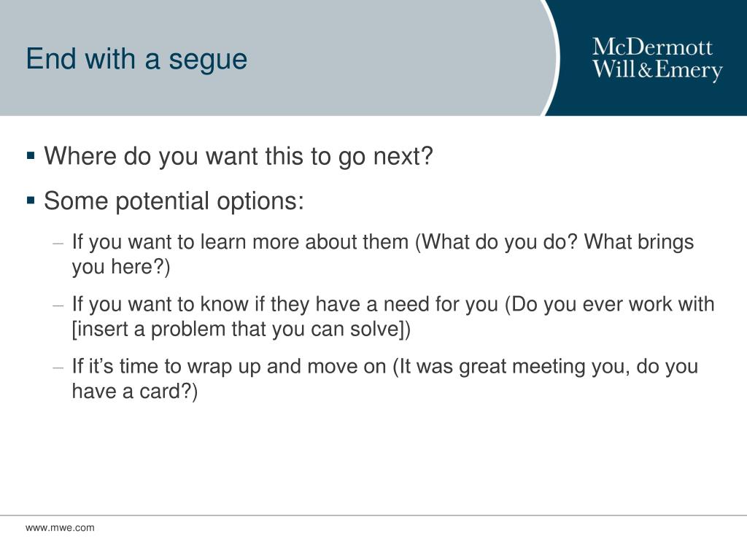Click the curved white divider in the header
This screenshot has height=560, width=747.
coord(553,57)
